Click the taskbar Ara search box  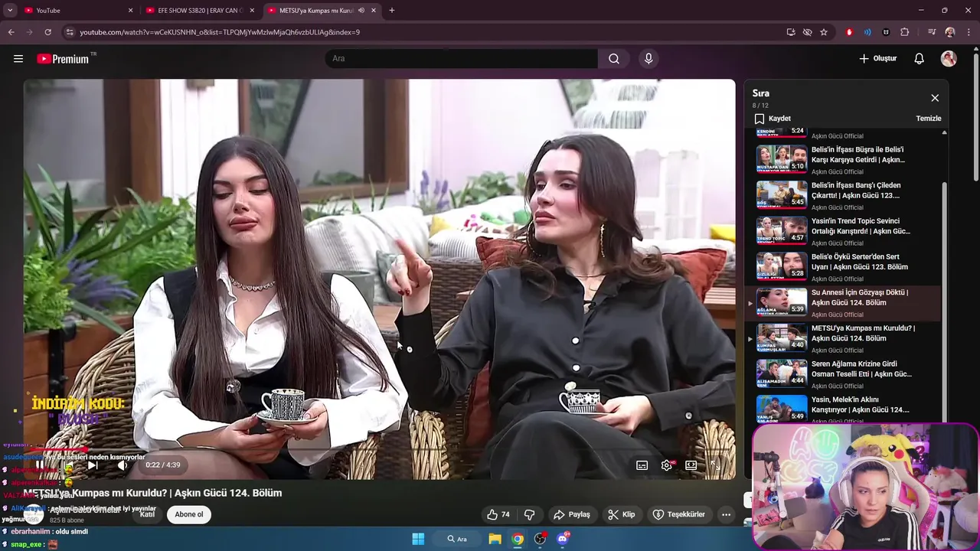[x=458, y=539]
